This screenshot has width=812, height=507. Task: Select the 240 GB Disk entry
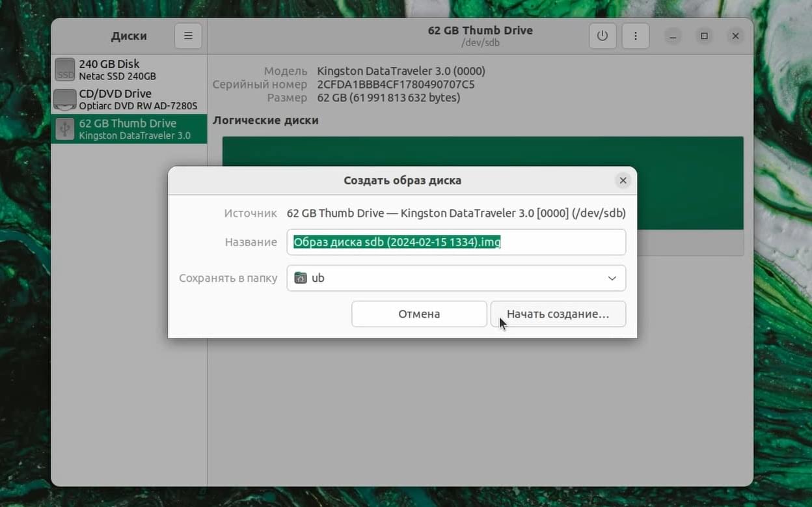[x=129, y=70]
